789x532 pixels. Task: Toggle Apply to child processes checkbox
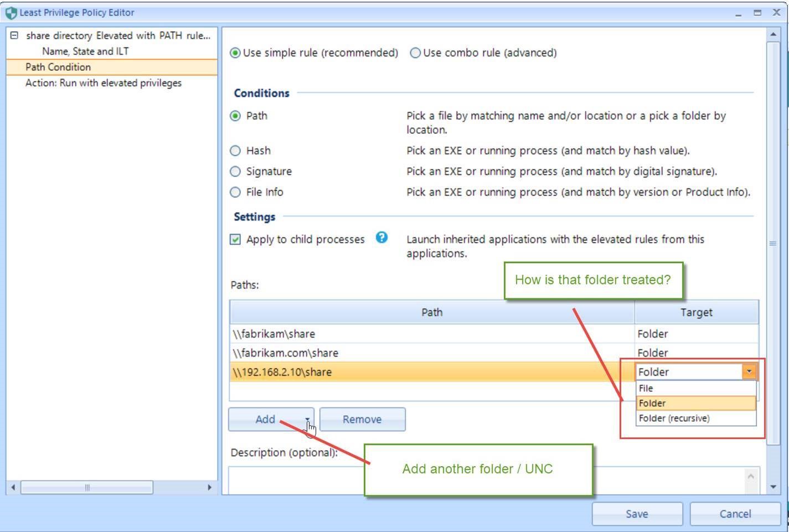click(x=235, y=240)
